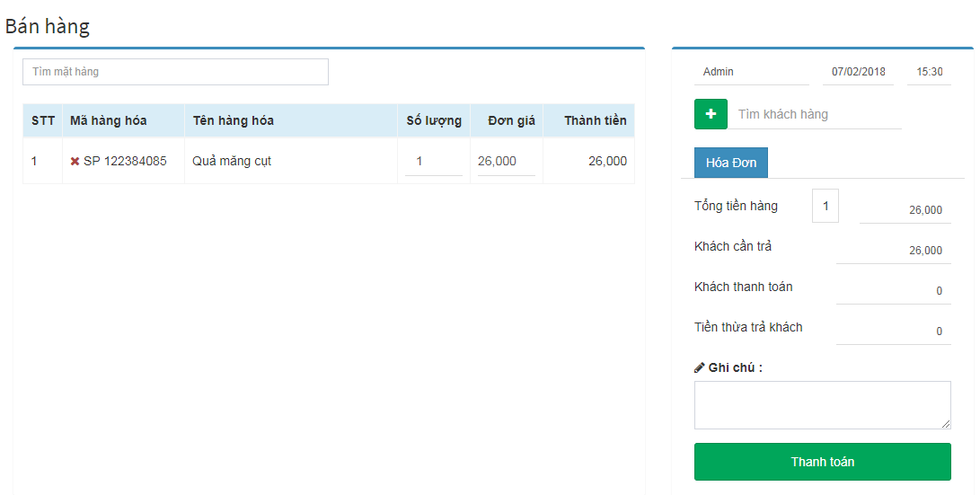Click the Tiền thừa trả khách field
The height and width of the screenshot is (495, 980).
(x=894, y=331)
